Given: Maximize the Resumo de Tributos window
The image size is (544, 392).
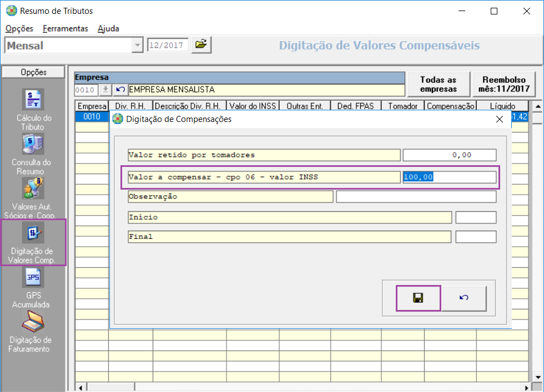Looking at the screenshot, I should pyautogui.click(x=494, y=11).
